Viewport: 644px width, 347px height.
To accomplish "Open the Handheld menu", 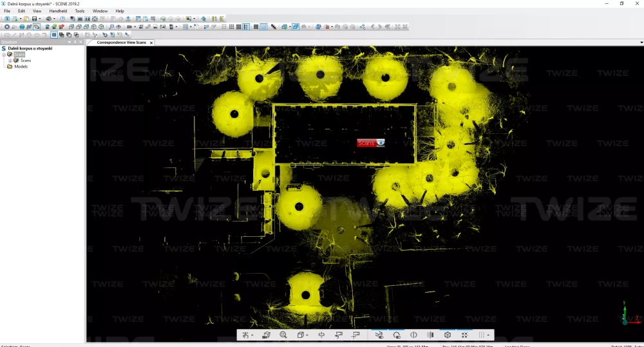I will pos(58,11).
